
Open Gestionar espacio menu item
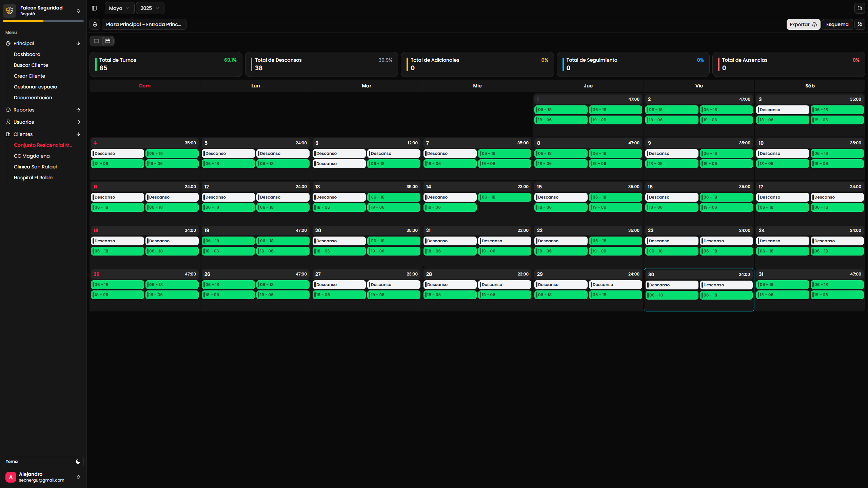(36, 87)
